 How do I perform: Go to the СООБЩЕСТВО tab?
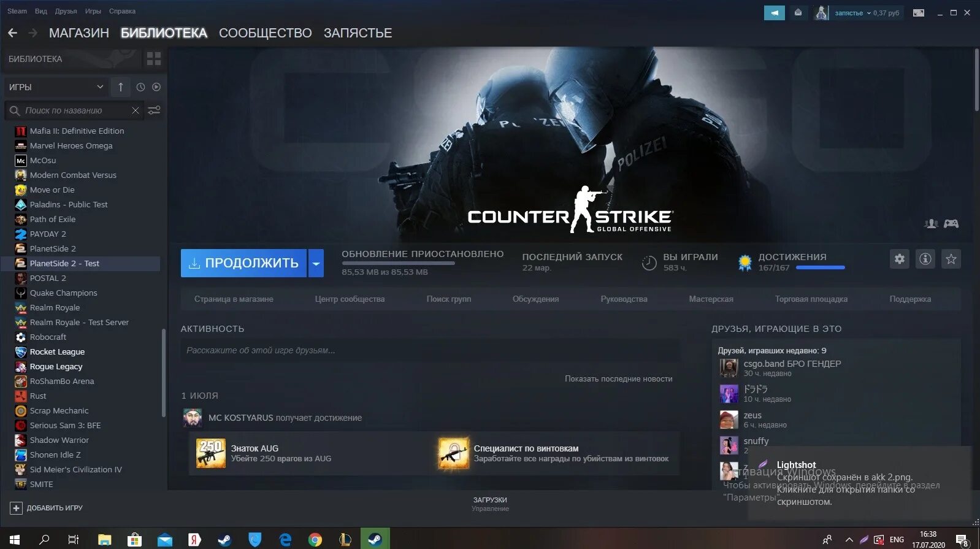pos(266,33)
